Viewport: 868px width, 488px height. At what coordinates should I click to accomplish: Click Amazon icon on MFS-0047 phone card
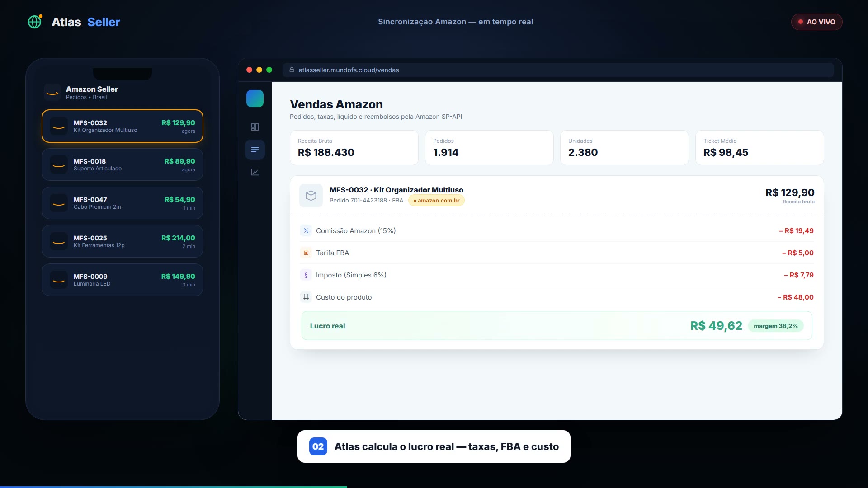(59, 203)
